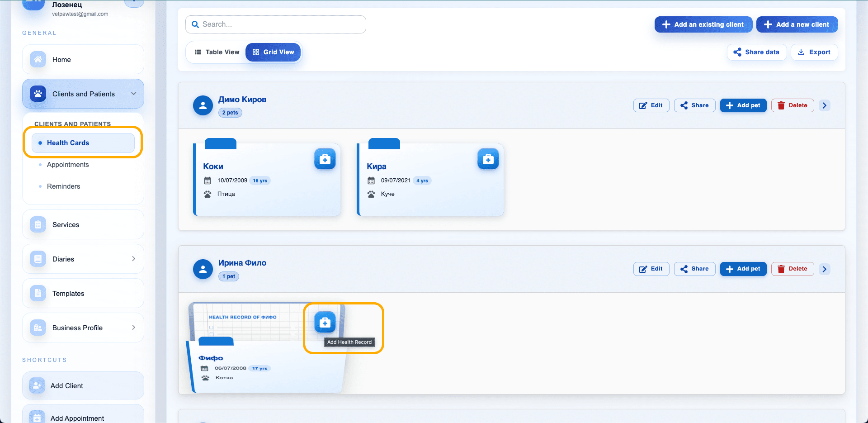Click Димо Киров avatar icon
Viewport: 868px width, 423px height.
[x=203, y=105]
